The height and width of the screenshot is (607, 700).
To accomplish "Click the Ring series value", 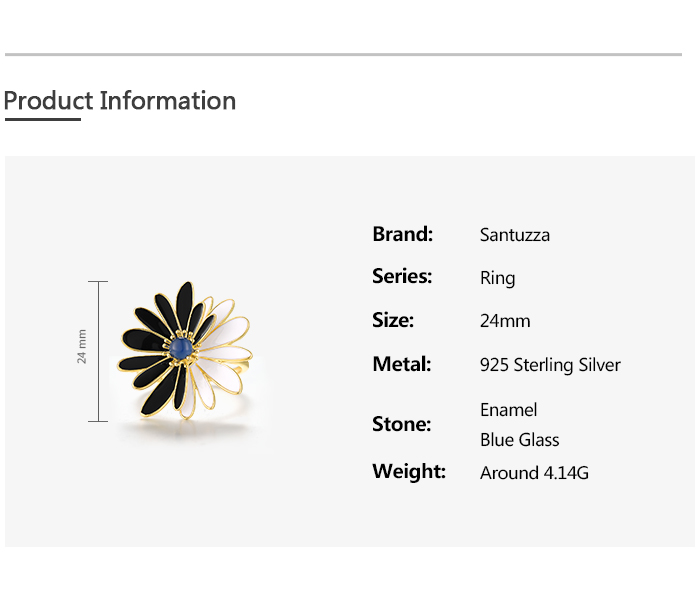I will [x=497, y=279].
